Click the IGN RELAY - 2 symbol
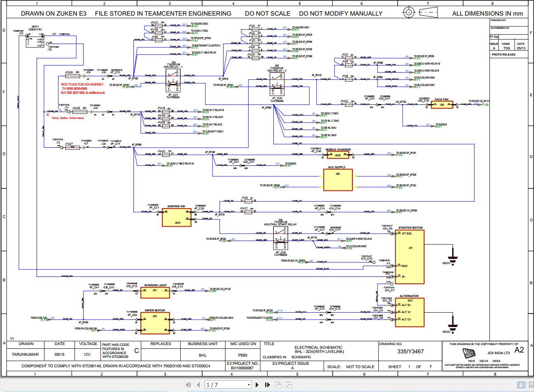 click(x=277, y=85)
